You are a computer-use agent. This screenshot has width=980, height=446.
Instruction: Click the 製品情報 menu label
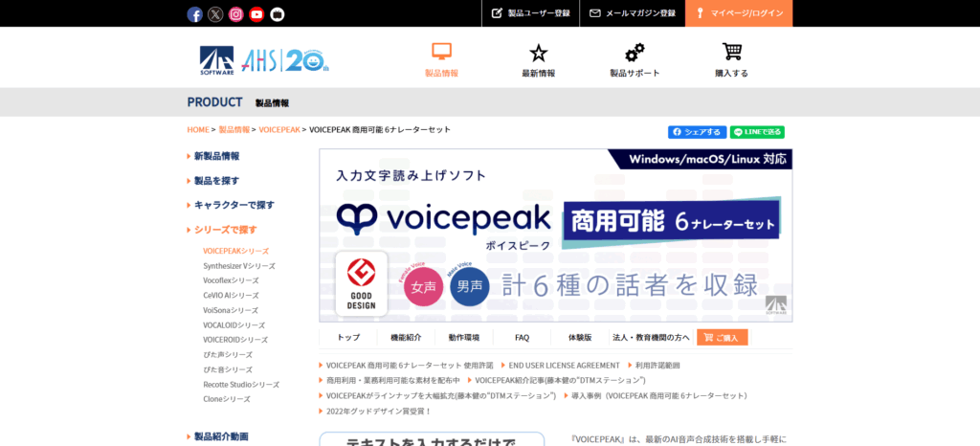point(442,73)
